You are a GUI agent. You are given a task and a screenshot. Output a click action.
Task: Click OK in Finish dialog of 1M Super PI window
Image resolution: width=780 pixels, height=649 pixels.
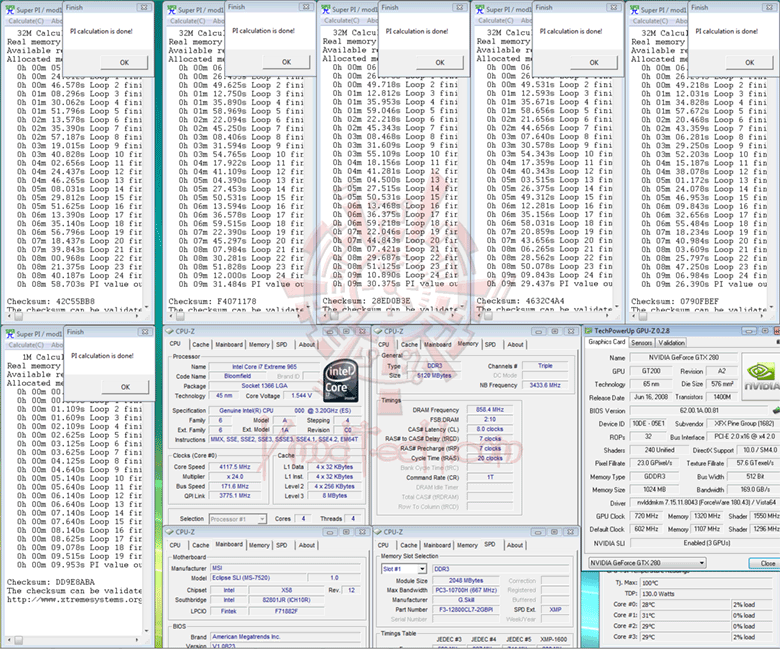click(125, 387)
